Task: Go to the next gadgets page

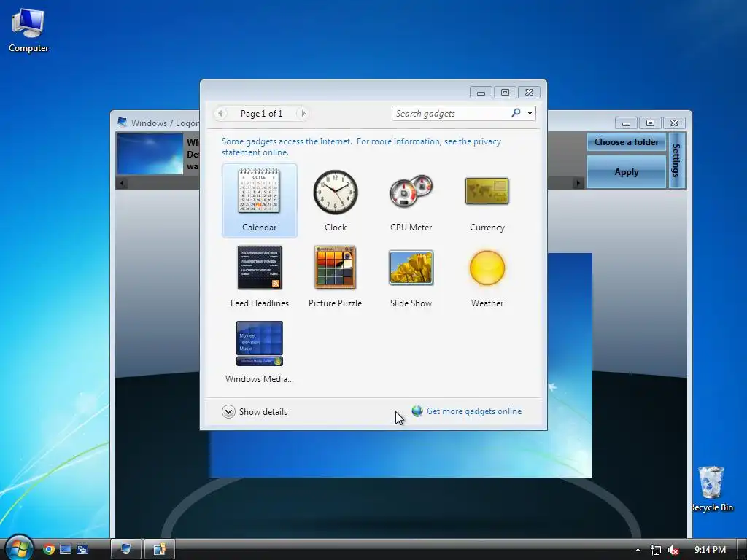Action: coord(303,113)
